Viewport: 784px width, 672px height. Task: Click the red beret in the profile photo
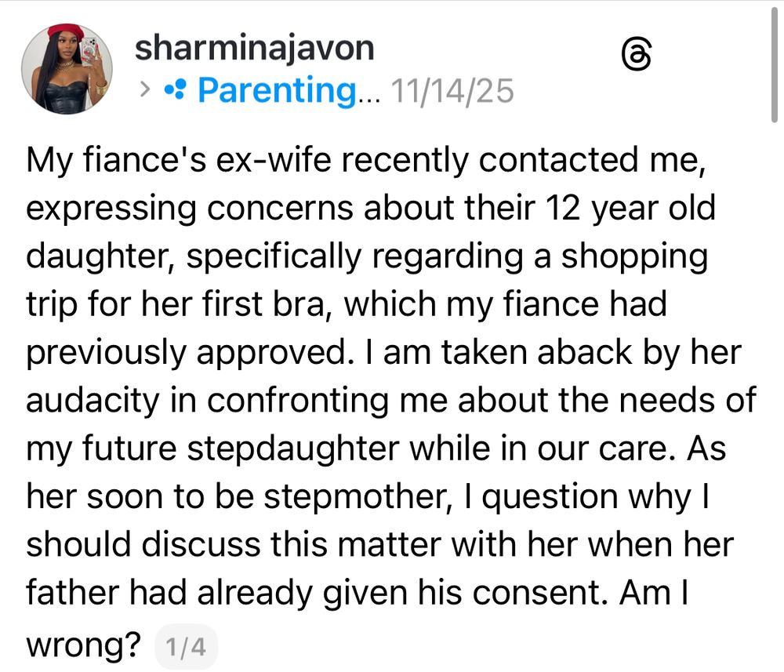[67, 32]
